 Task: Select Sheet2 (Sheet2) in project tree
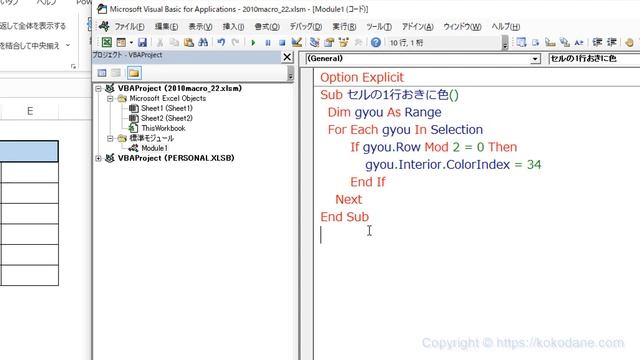pyautogui.click(x=167, y=118)
